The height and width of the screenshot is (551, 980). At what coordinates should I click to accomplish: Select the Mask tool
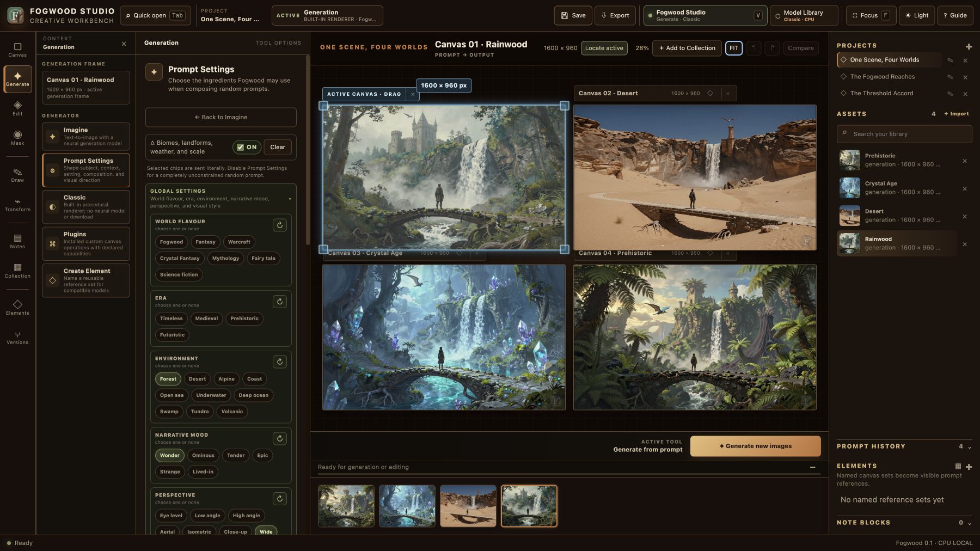click(x=17, y=138)
